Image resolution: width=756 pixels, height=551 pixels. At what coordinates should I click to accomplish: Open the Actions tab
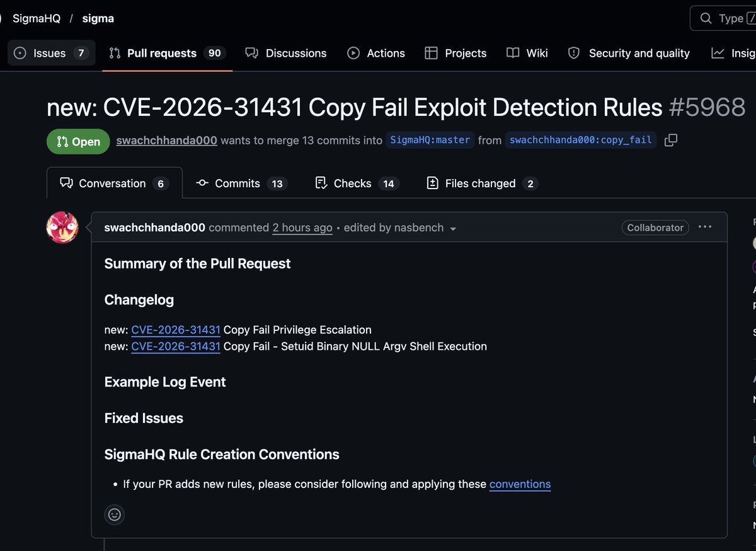click(376, 53)
